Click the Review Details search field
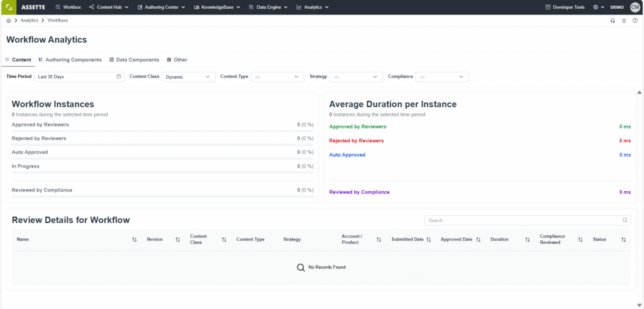Viewport: 644px width, 309px height. pyautogui.click(x=522, y=220)
